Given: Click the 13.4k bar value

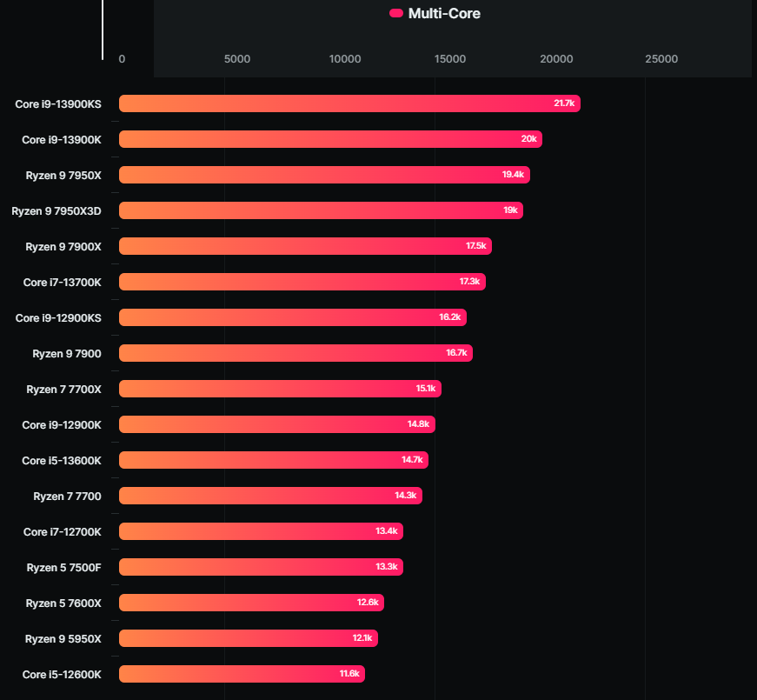Looking at the screenshot, I should point(386,531).
